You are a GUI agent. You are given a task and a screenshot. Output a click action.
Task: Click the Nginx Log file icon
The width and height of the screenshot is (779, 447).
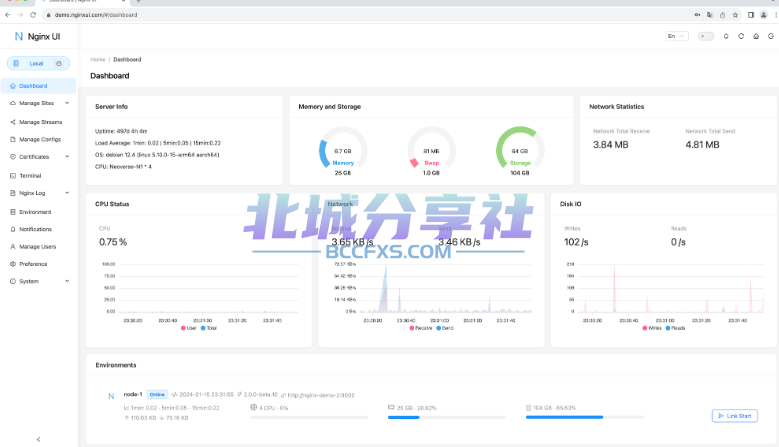[13, 193]
